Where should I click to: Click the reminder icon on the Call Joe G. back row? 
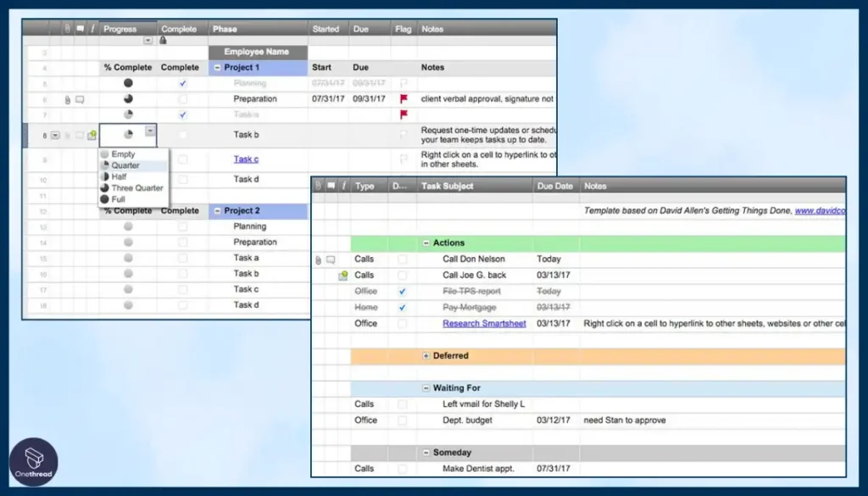click(x=343, y=275)
